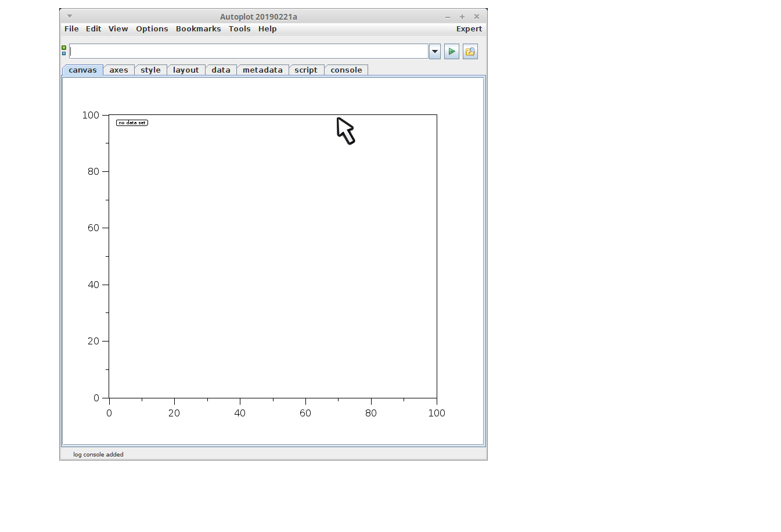781x532 pixels.
Task: Expand the address bar recent URIs dropdown
Action: pos(434,52)
